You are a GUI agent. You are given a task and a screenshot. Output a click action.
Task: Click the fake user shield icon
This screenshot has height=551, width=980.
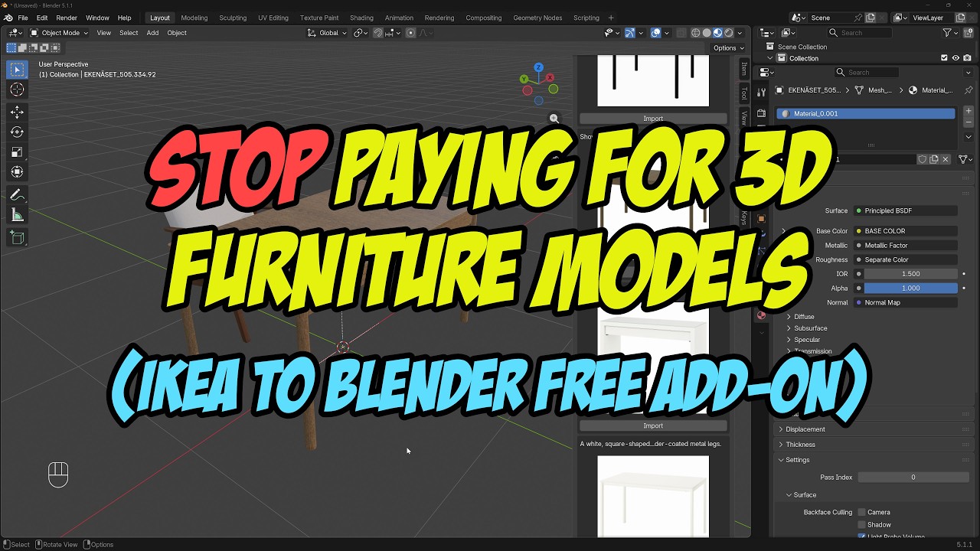point(923,159)
